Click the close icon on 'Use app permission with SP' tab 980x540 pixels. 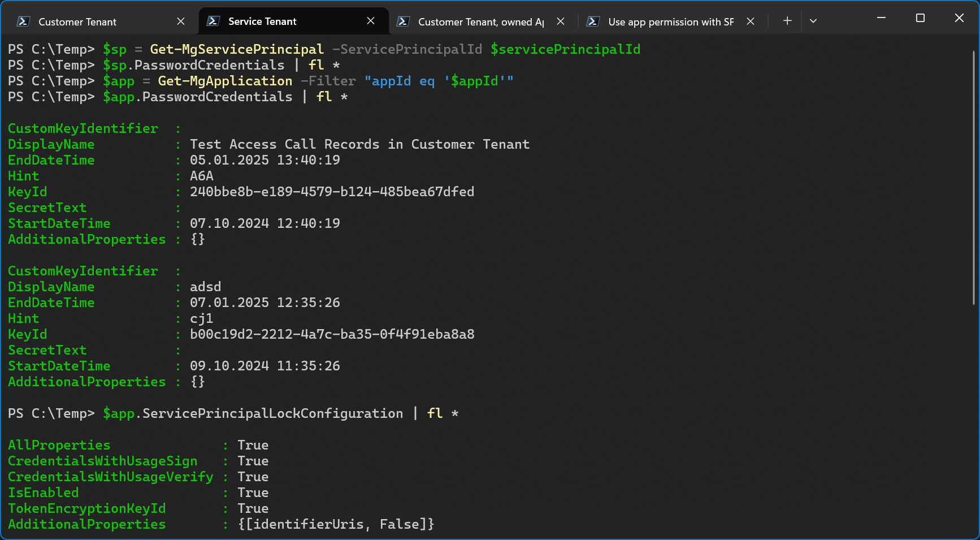pos(750,21)
